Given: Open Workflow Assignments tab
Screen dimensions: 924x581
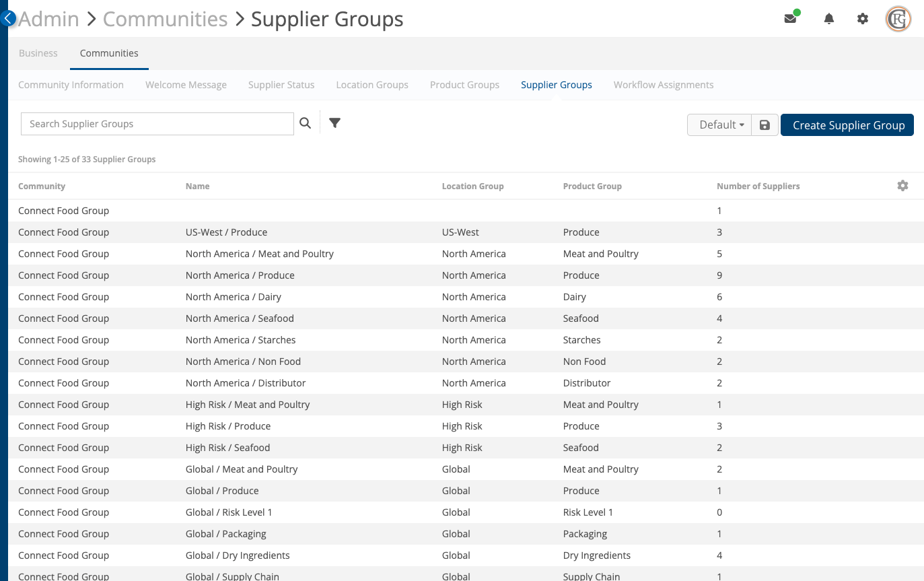Looking at the screenshot, I should click(x=664, y=85).
